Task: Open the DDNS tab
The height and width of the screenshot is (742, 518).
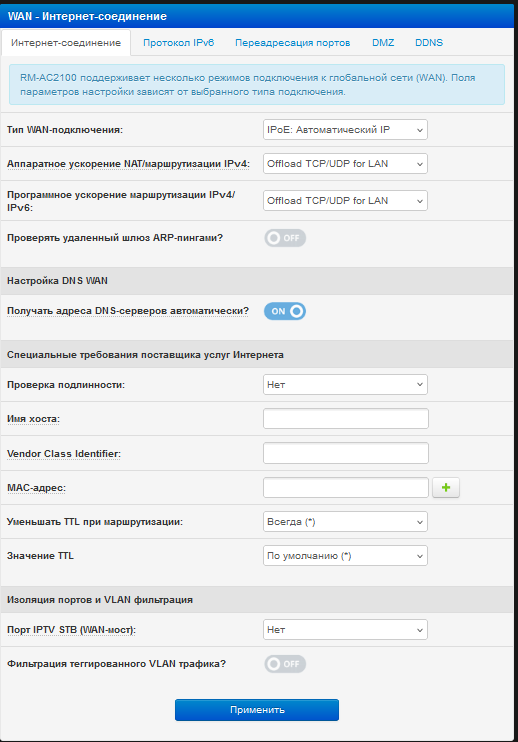Action: click(429, 43)
